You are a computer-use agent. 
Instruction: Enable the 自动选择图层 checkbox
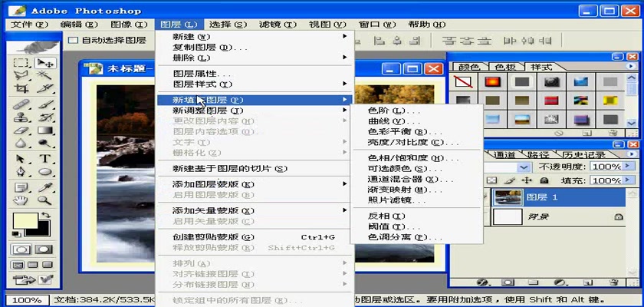click(x=73, y=40)
